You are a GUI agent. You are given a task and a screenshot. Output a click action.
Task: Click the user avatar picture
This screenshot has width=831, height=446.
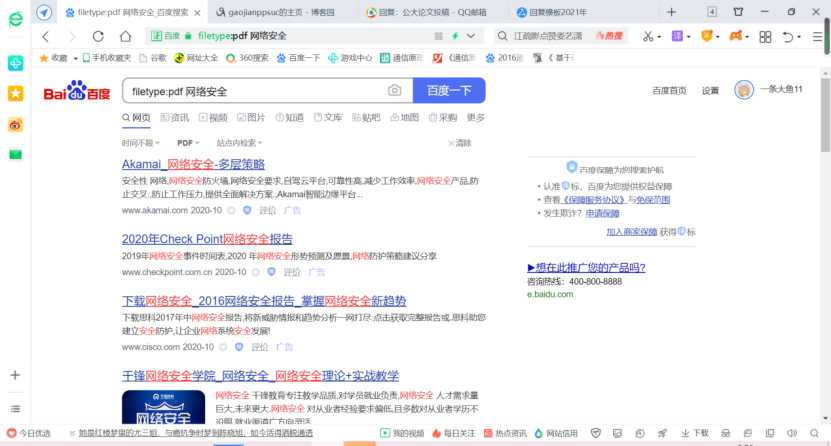tap(744, 90)
